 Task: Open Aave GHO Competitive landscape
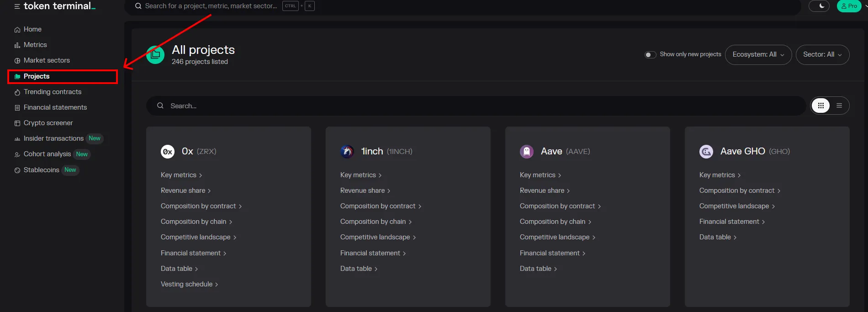[737, 206]
